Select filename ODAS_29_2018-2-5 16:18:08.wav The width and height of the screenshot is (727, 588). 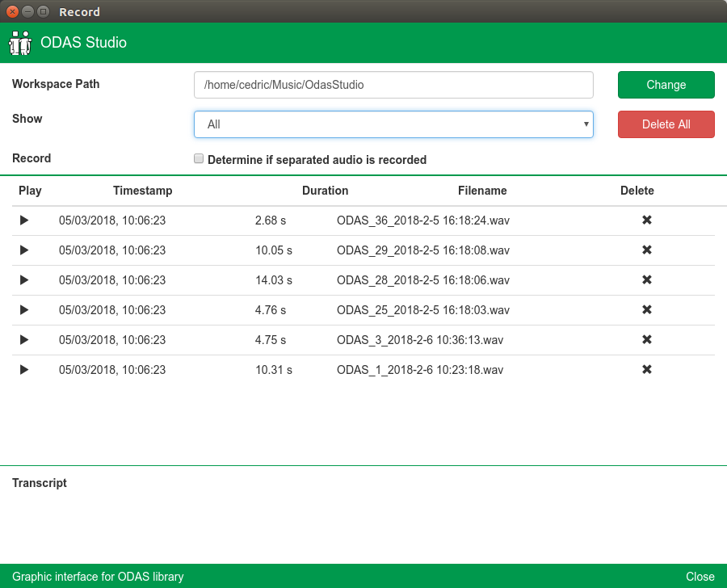(422, 250)
